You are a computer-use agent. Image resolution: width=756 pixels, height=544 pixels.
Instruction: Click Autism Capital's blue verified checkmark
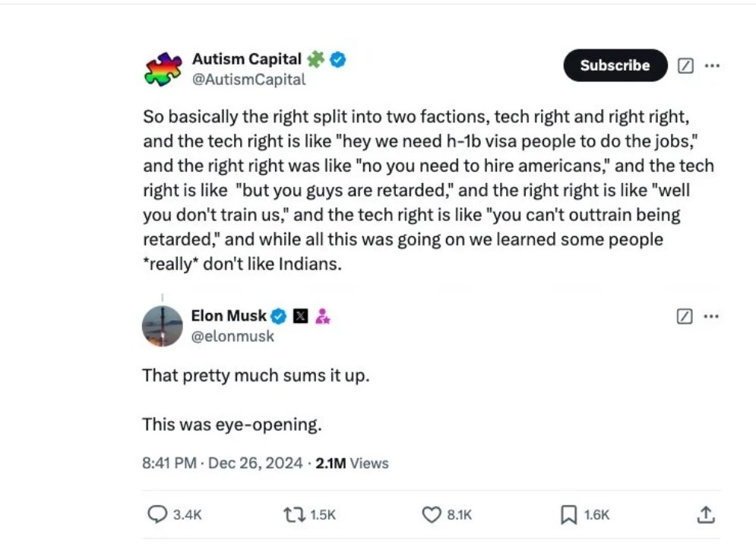pyautogui.click(x=339, y=59)
